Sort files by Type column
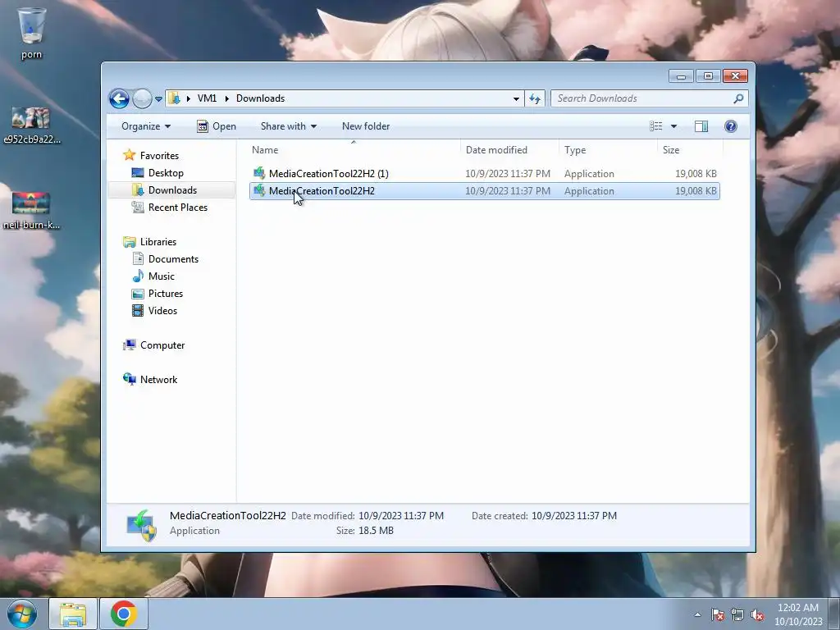The height and width of the screenshot is (630, 840). [x=608, y=150]
